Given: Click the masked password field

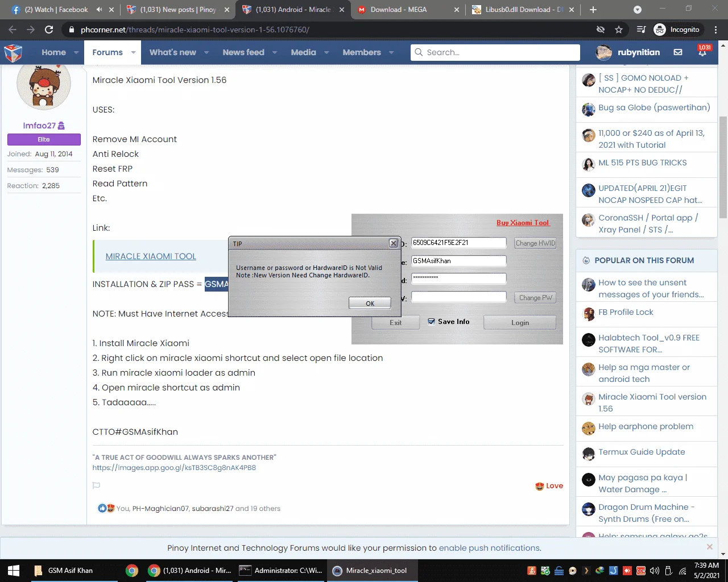Looking at the screenshot, I should tap(458, 278).
